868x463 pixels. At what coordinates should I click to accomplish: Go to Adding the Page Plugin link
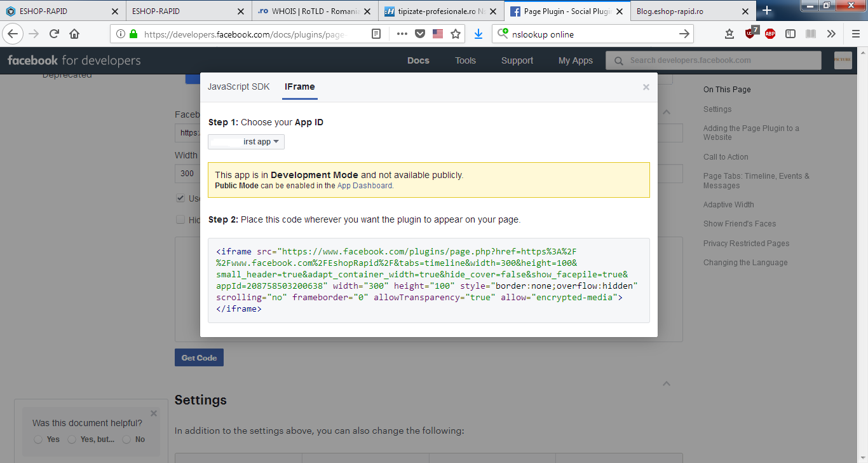tap(751, 133)
